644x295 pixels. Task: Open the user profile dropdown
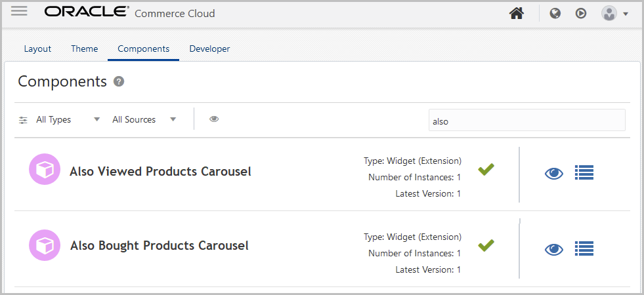pyautogui.click(x=615, y=14)
